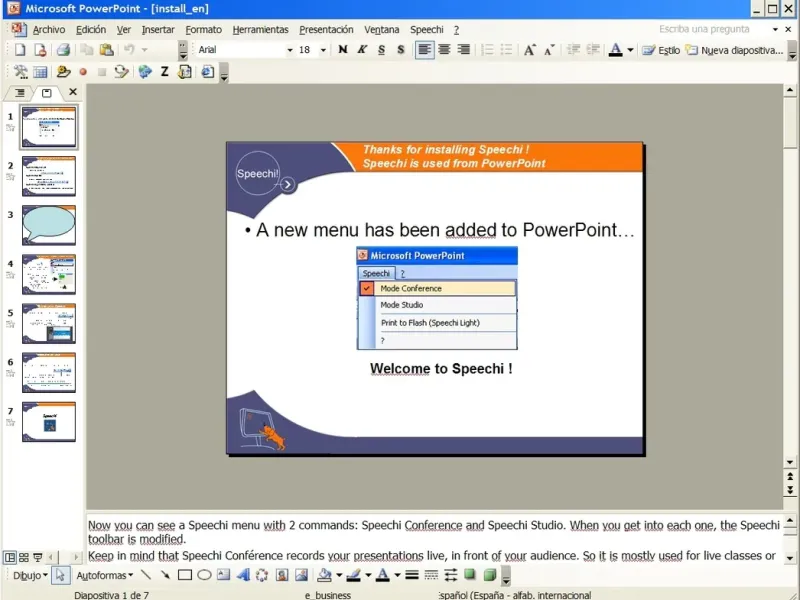Toggle underline formatting (S underlined)

pyautogui.click(x=382, y=49)
